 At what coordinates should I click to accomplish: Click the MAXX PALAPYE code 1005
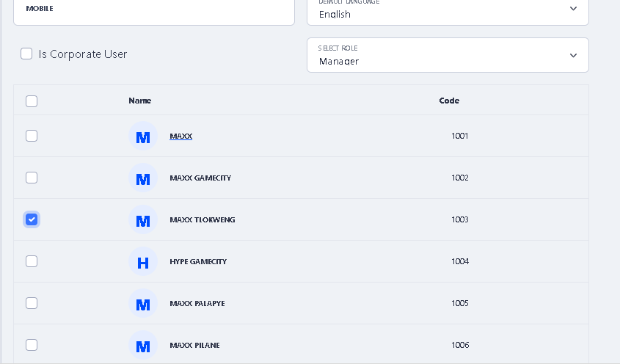(x=459, y=303)
